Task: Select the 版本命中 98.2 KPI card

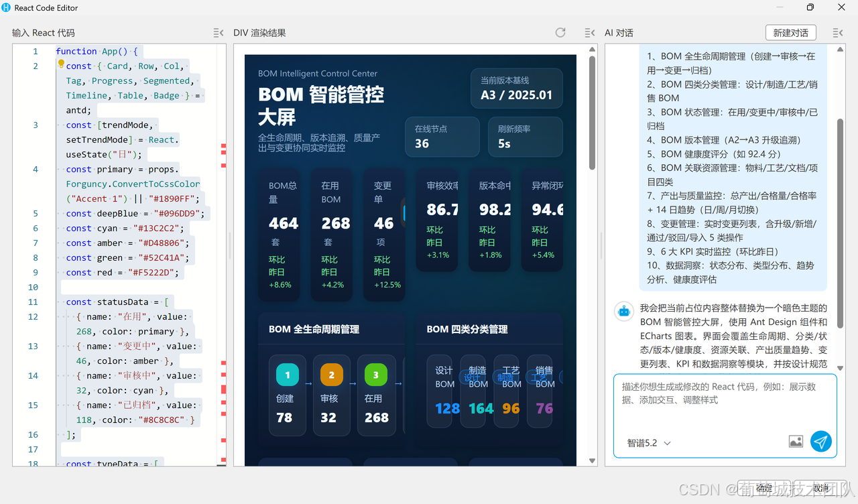Action: coord(489,220)
